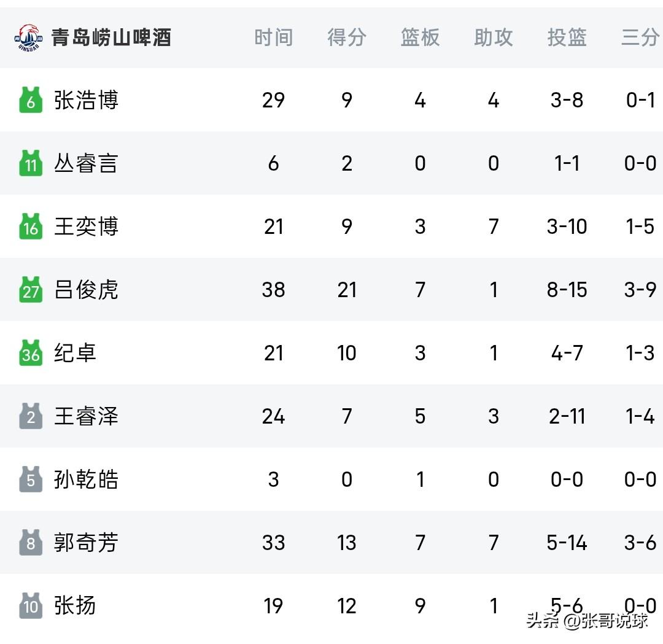
Task: Open player 张浩博's name link
Action: click(x=86, y=100)
